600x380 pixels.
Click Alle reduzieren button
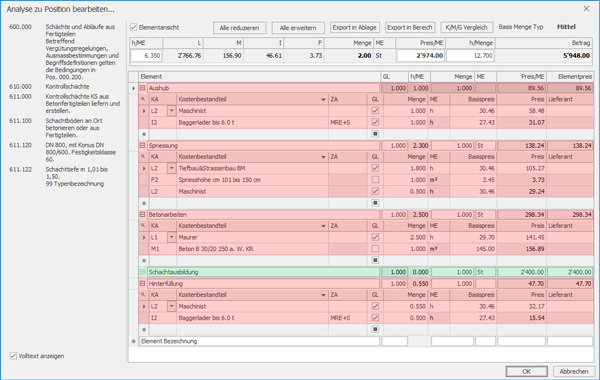coord(240,28)
